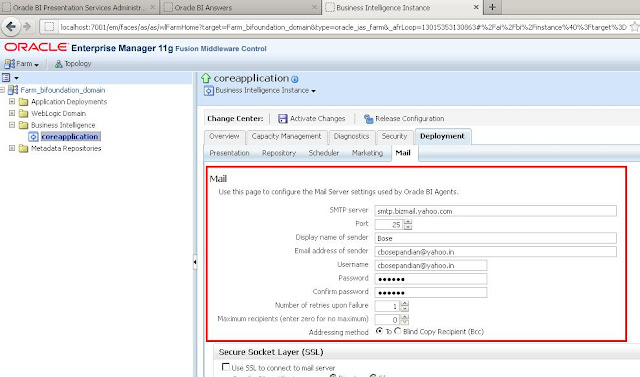Switch to the Diagnostics tab
Image resolution: width=640 pixels, height=377 pixels.
pos(351,137)
